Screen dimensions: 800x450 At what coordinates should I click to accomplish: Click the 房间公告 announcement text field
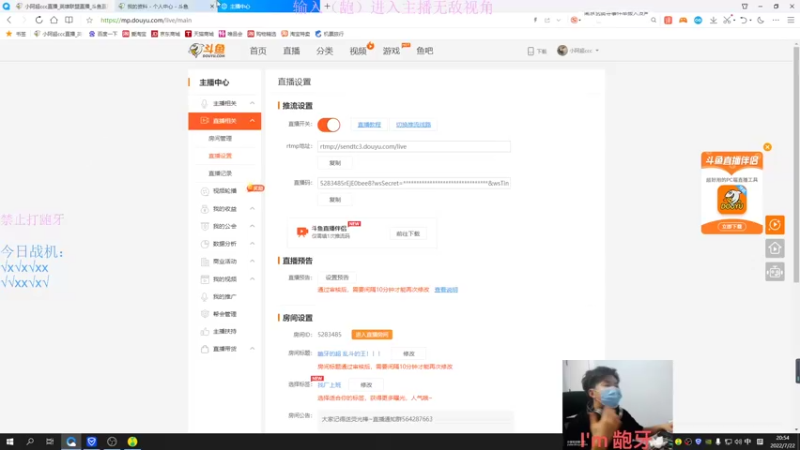click(x=415, y=419)
